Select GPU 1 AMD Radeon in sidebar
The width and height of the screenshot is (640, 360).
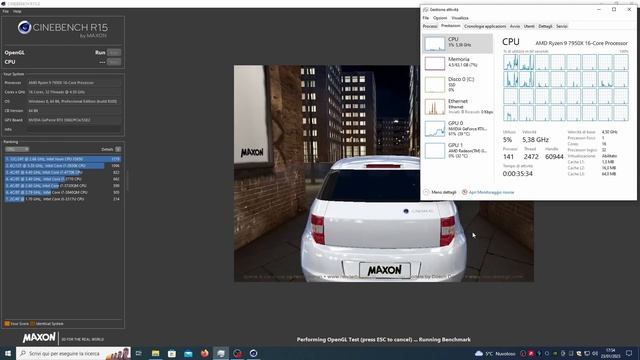tap(458, 150)
